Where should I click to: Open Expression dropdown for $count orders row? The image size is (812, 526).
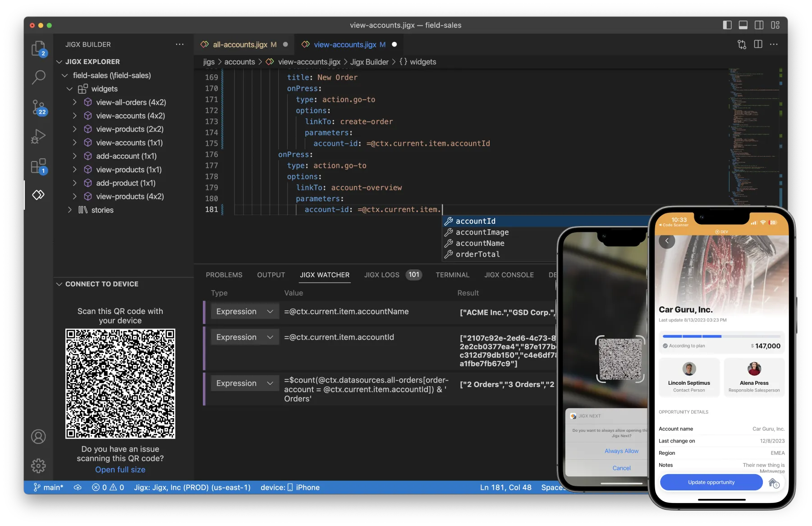coord(244,383)
